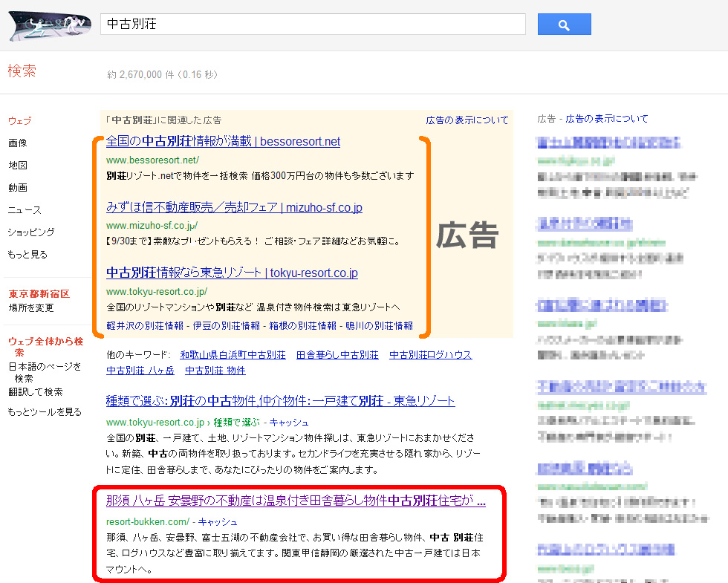
Task: Click 場所を変更 to change location
Action: (x=31, y=307)
